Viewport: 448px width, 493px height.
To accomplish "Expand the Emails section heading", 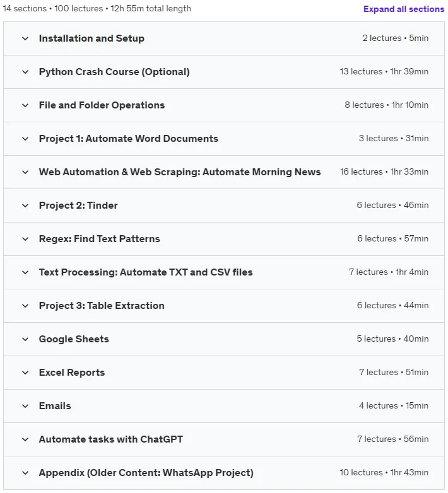I will click(x=55, y=406).
